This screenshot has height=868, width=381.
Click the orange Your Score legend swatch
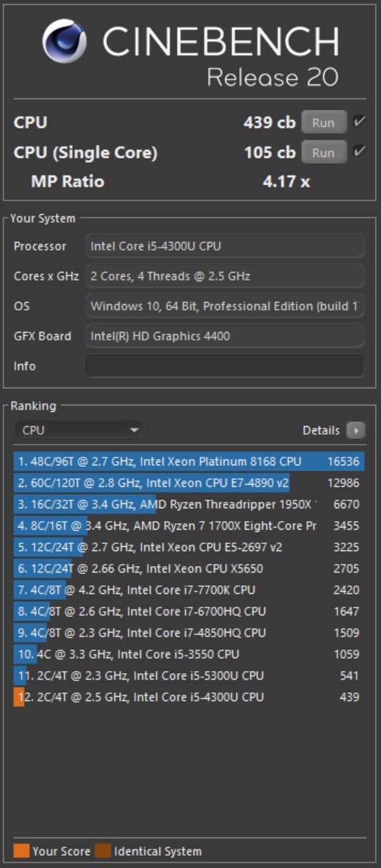(21, 851)
